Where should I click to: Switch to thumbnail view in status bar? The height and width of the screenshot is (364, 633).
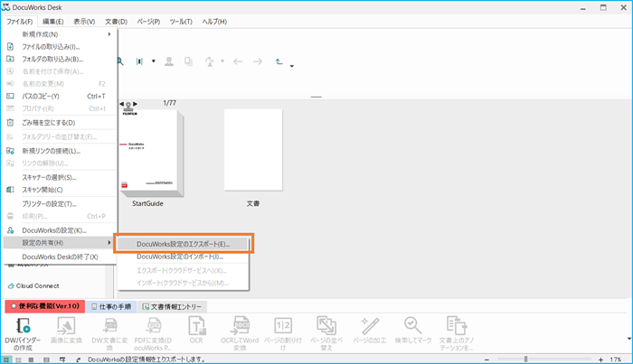tap(6, 359)
